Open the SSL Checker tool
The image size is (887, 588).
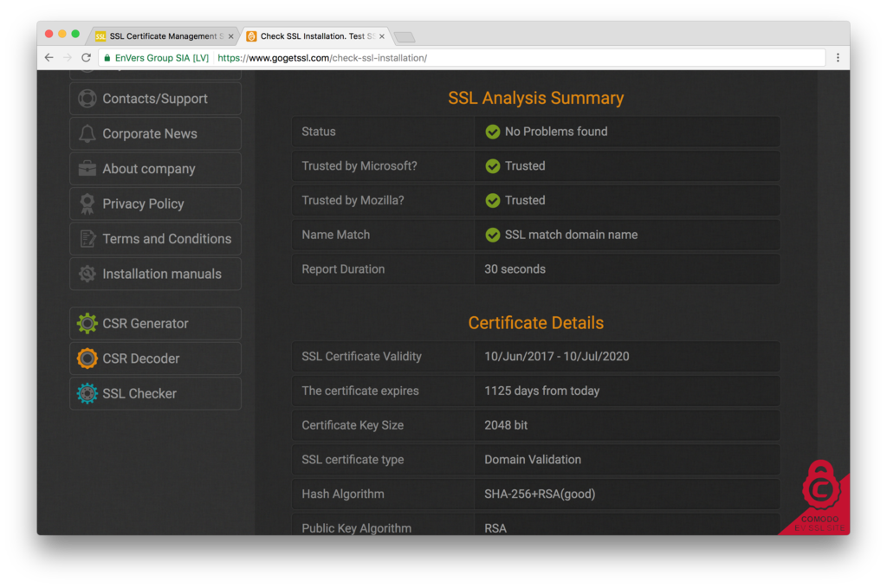[x=156, y=393]
